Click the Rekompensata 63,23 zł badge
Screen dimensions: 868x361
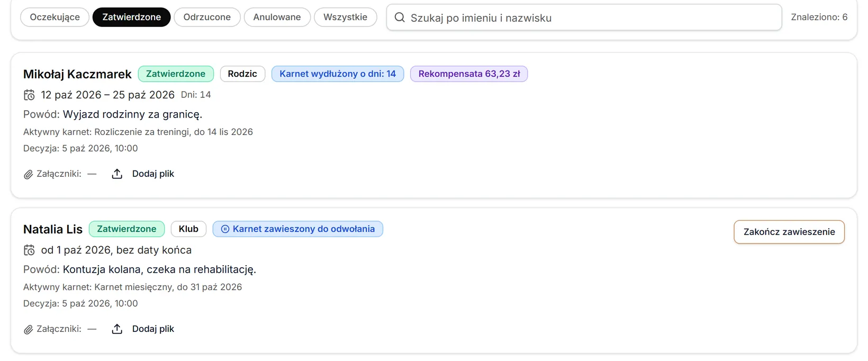pos(469,74)
